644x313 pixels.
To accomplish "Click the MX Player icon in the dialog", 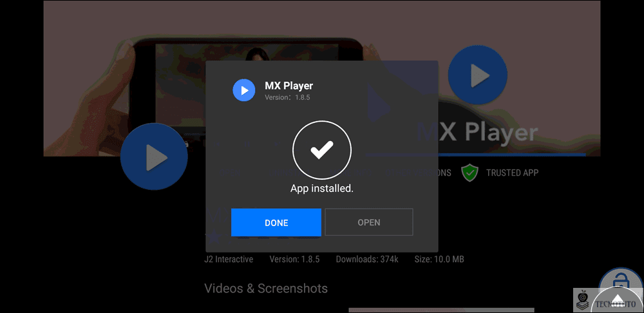I will [x=244, y=90].
